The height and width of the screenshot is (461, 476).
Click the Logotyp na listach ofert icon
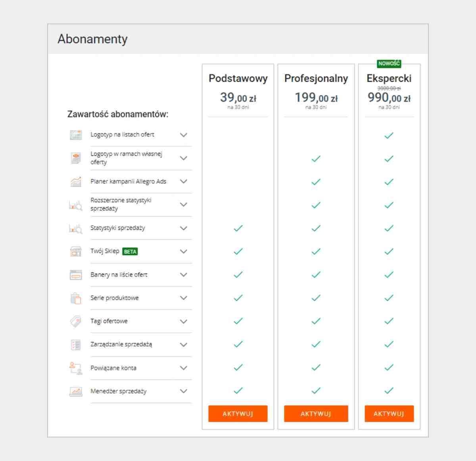[76, 135]
